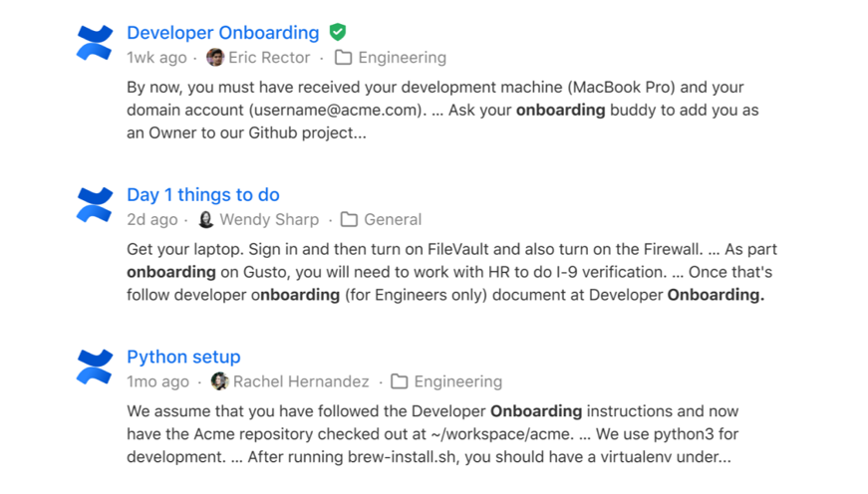Open the Day 1 things to do link
This screenshot has height=494, width=868.
click(x=202, y=195)
